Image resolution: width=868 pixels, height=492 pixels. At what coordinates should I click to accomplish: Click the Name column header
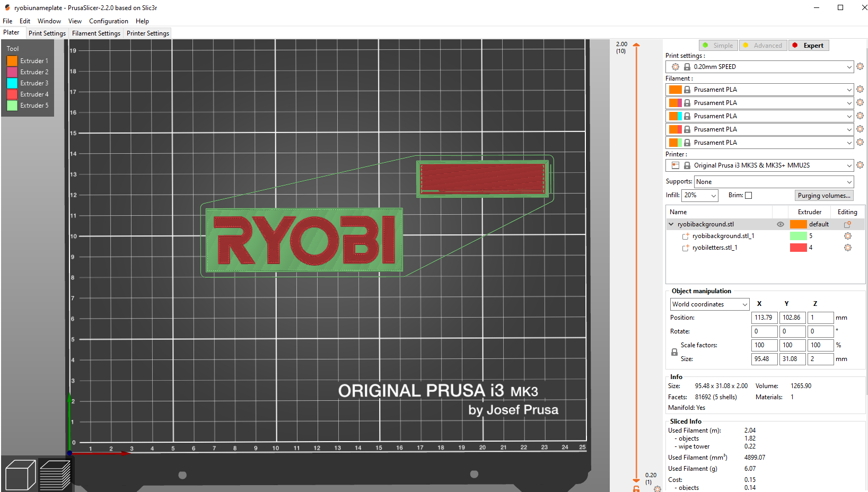tap(718, 212)
